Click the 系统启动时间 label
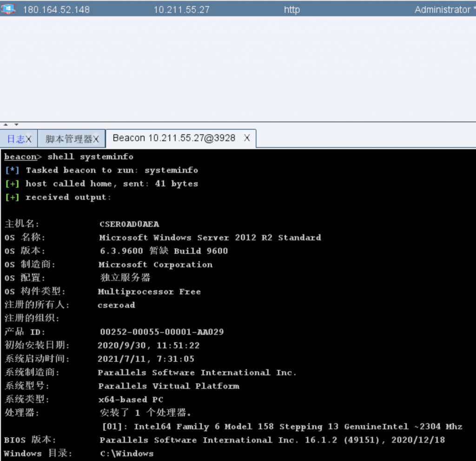The image size is (476, 461). 37,359
